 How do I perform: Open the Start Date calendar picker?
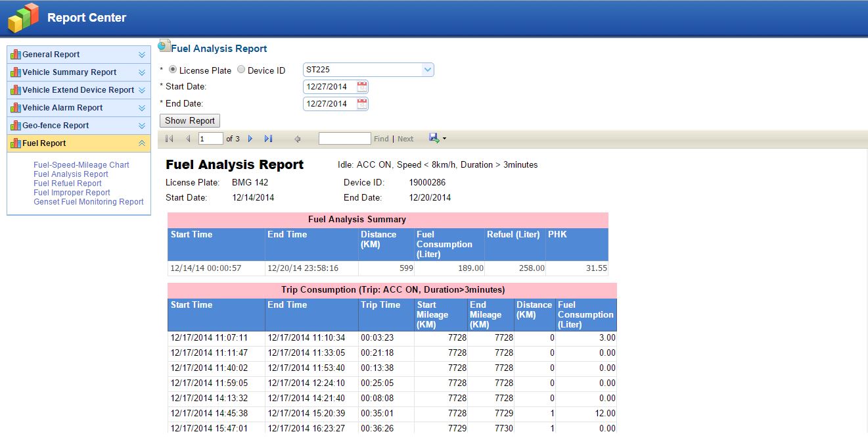[362, 87]
